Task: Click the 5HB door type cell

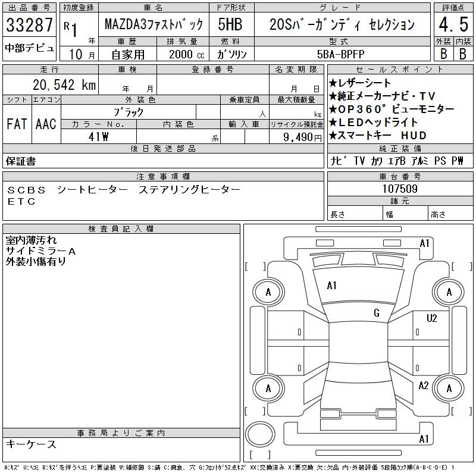Action: coord(230,26)
